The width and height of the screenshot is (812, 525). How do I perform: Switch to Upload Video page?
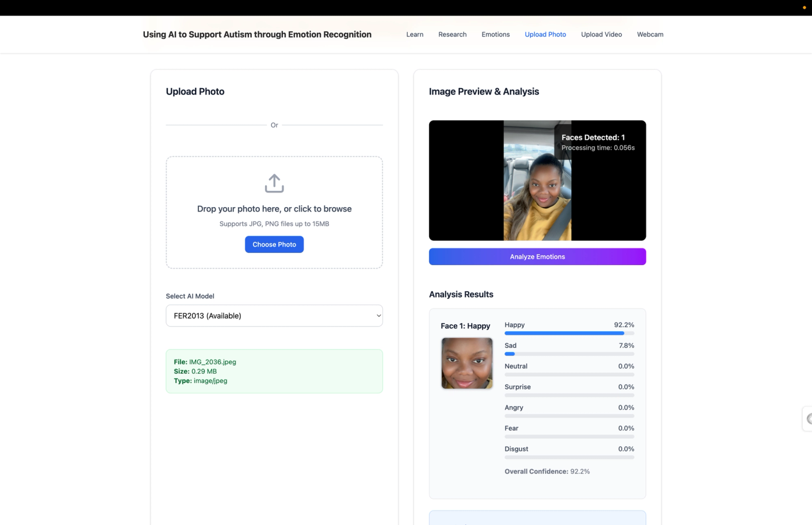pos(601,34)
